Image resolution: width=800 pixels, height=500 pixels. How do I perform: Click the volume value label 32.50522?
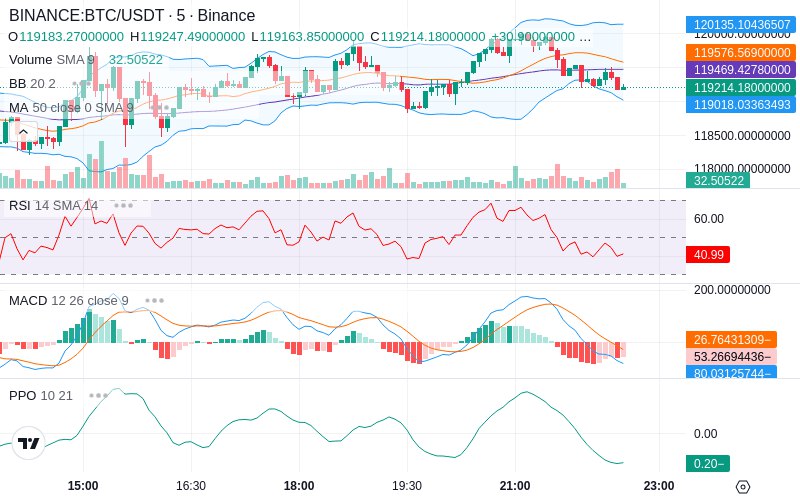pos(718,181)
